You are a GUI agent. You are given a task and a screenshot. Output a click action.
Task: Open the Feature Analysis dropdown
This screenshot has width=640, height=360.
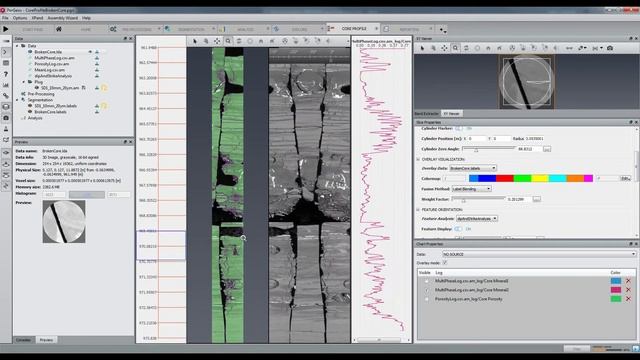[476, 219]
